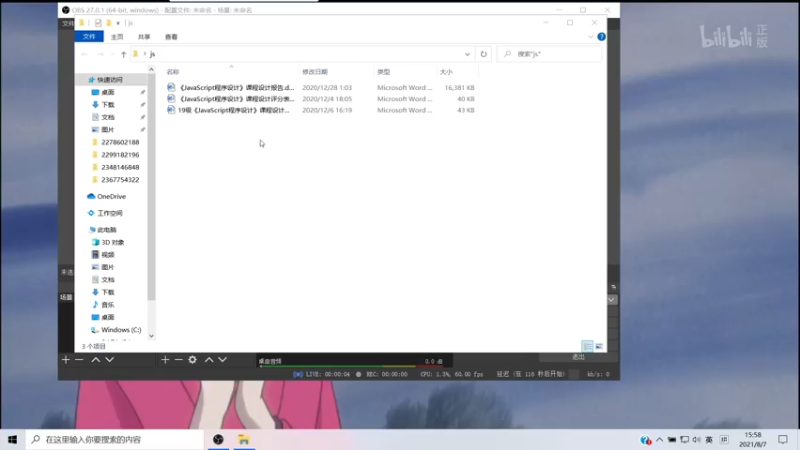Viewport: 800px width, 450px height.
Task: Click the properties checkmark icon in title bar
Action: (x=98, y=23)
